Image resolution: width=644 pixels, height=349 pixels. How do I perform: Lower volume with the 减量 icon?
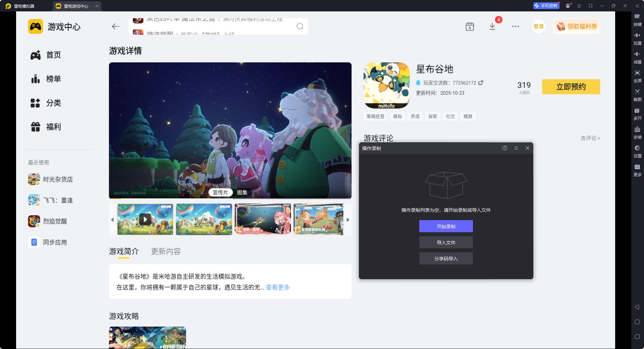point(637,57)
